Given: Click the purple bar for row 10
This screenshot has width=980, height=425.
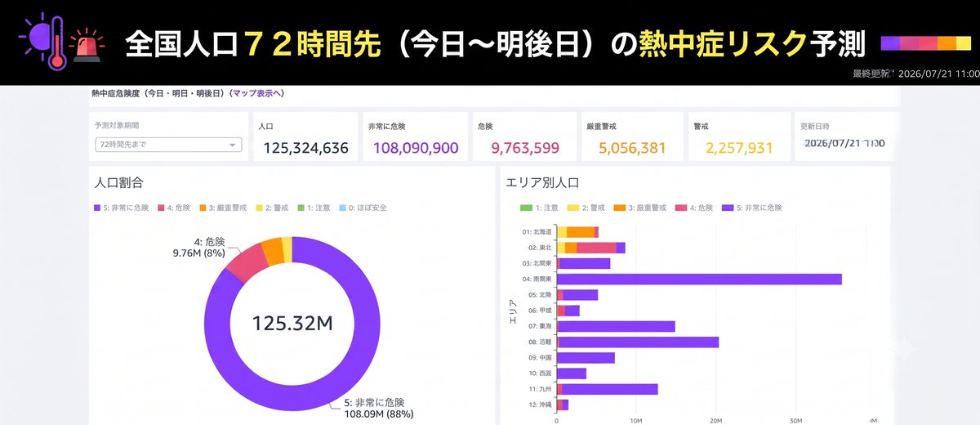Looking at the screenshot, I should 572,374.
